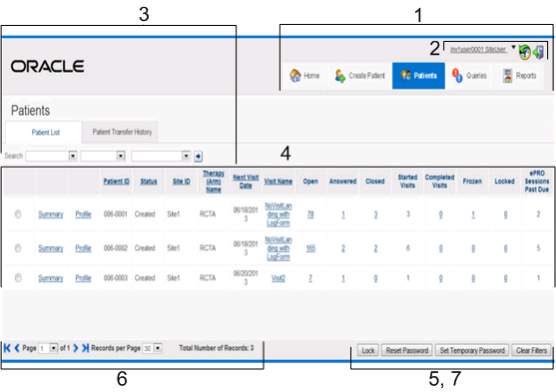Go to next page arrow
Image resolution: width=556 pixels, height=392 pixels.
coord(76,348)
